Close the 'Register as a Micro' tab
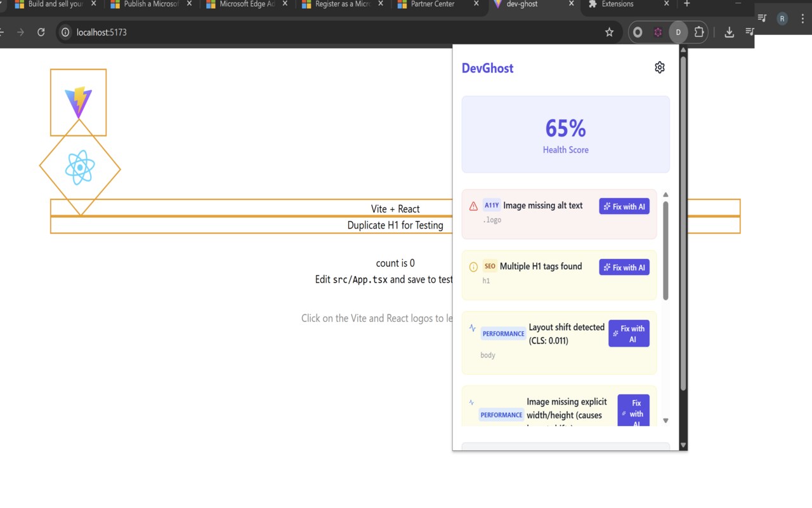The image size is (812, 508). 381,4
